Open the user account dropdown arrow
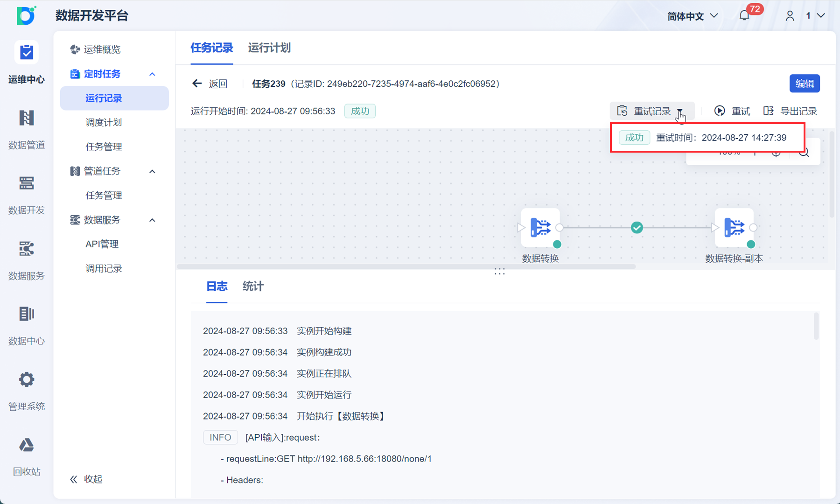840x504 pixels. click(x=821, y=16)
